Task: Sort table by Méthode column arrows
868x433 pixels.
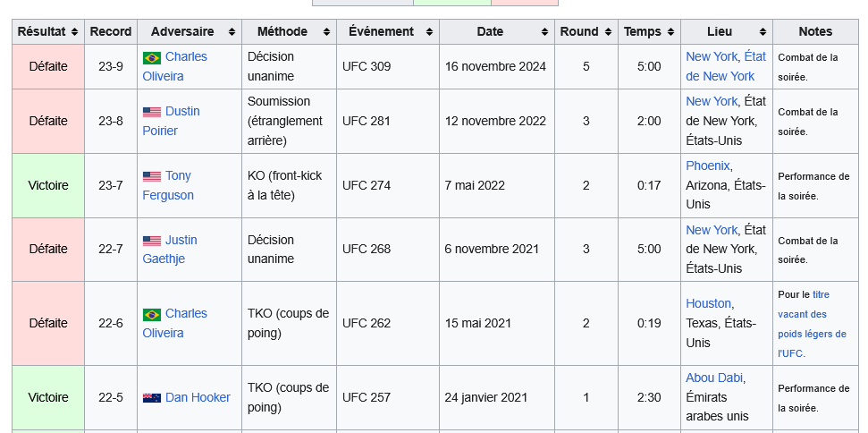Action: click(325, 31)
